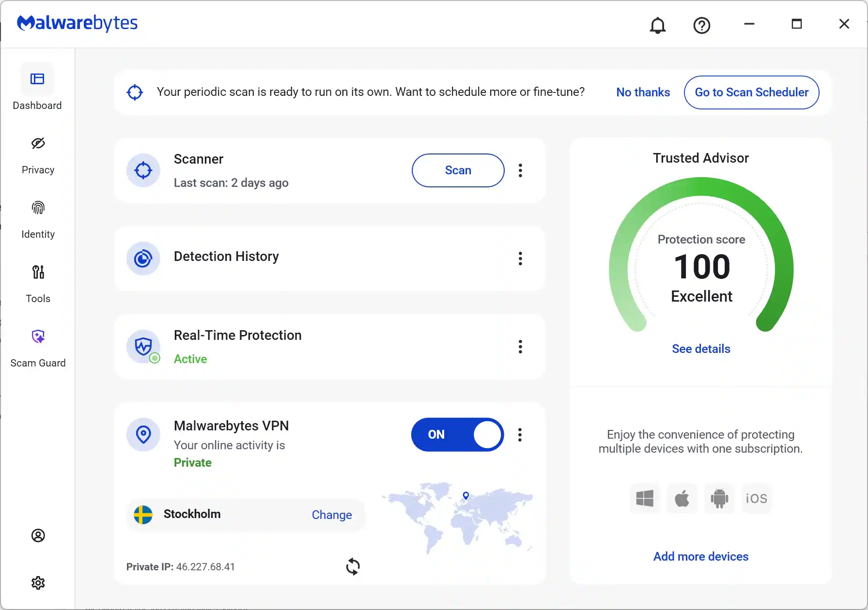Click the Apple device icon

coord(682,498)
